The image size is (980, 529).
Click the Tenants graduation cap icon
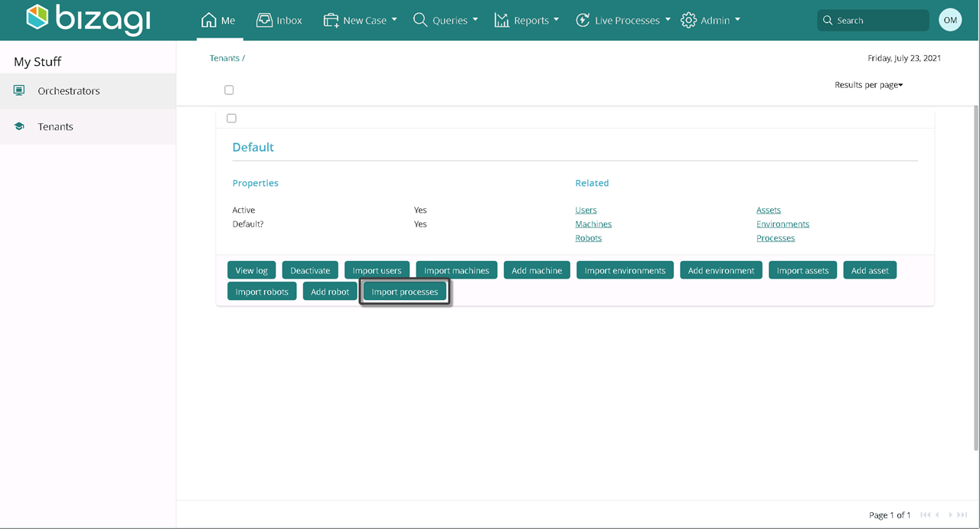point(19,126)
